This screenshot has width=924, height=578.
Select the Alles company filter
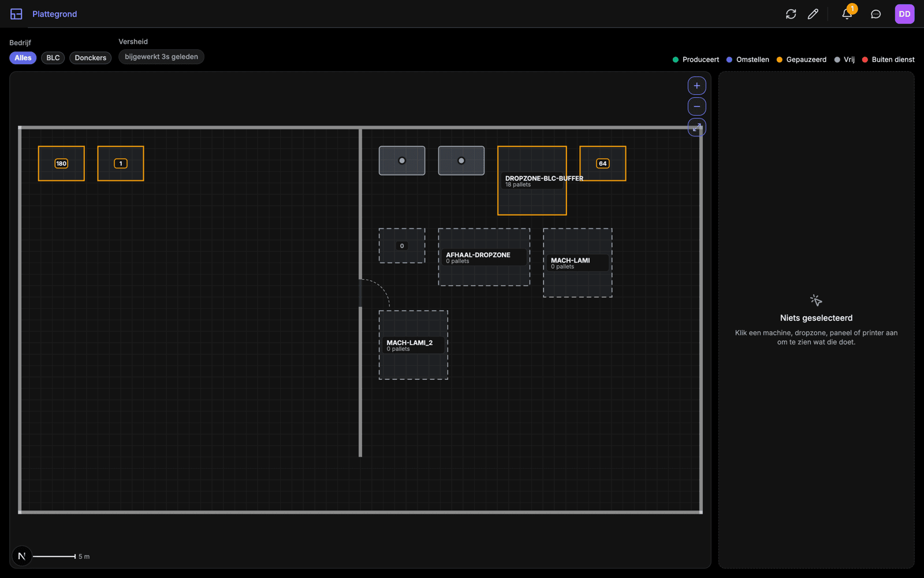23,58
